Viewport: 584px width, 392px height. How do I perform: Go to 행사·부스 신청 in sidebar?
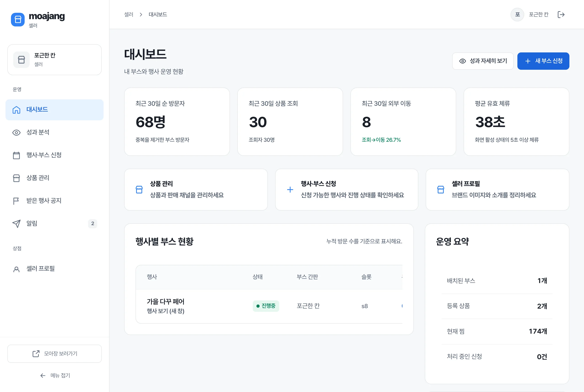pyautogui.click(x=55, y=155)
